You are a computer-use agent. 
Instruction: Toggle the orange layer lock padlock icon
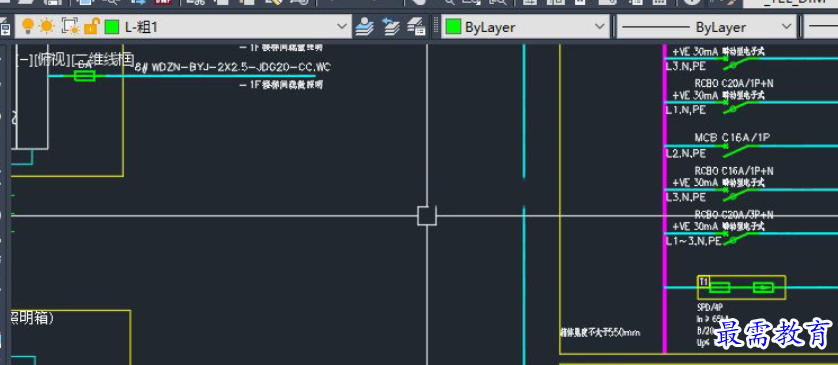coord(91,26)
